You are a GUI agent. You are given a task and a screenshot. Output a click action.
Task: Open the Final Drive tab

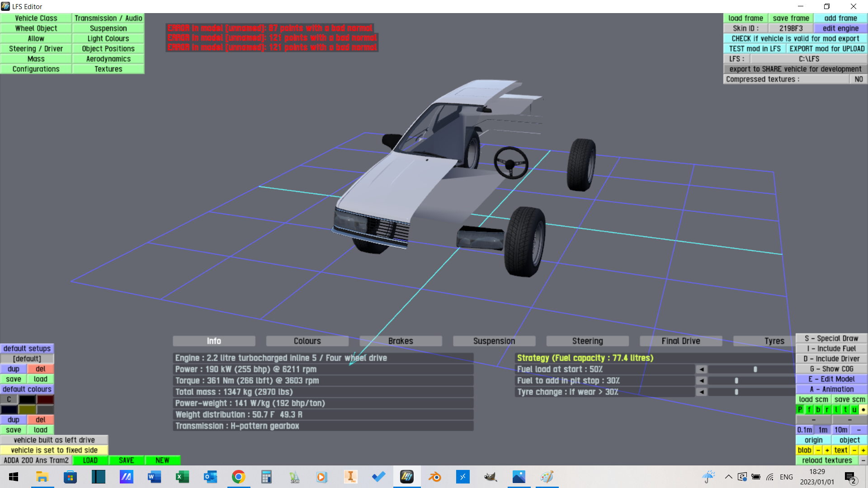point(680,341)
